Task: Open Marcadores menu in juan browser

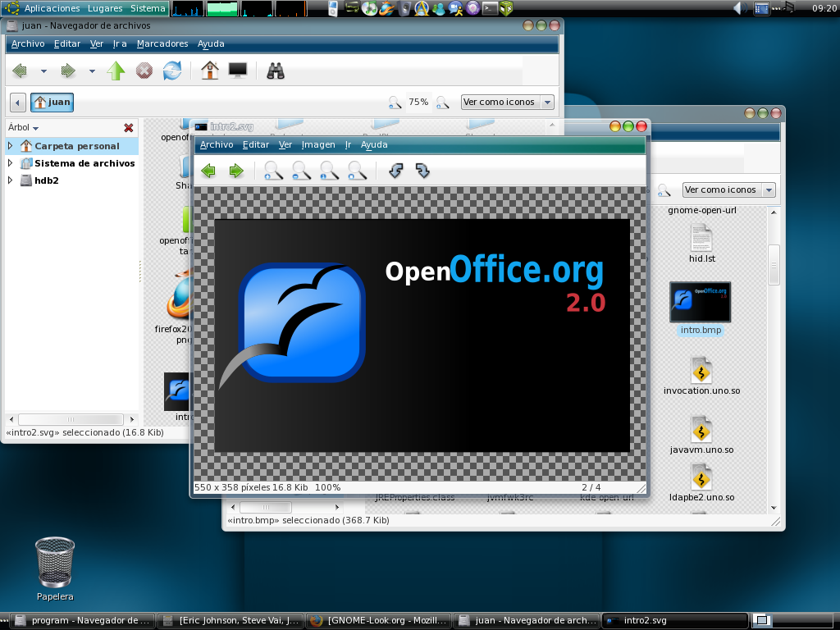Action: point(162,44)
